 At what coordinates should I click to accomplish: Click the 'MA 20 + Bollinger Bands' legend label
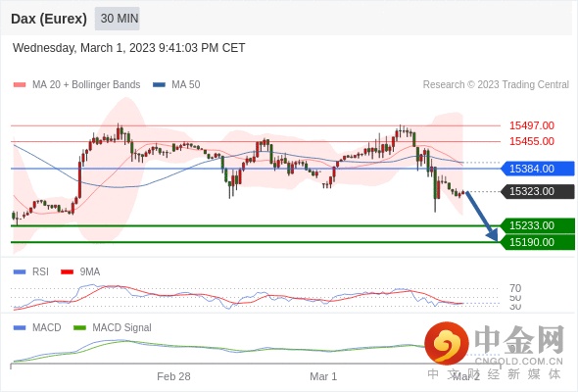click(x=86, y=85)
